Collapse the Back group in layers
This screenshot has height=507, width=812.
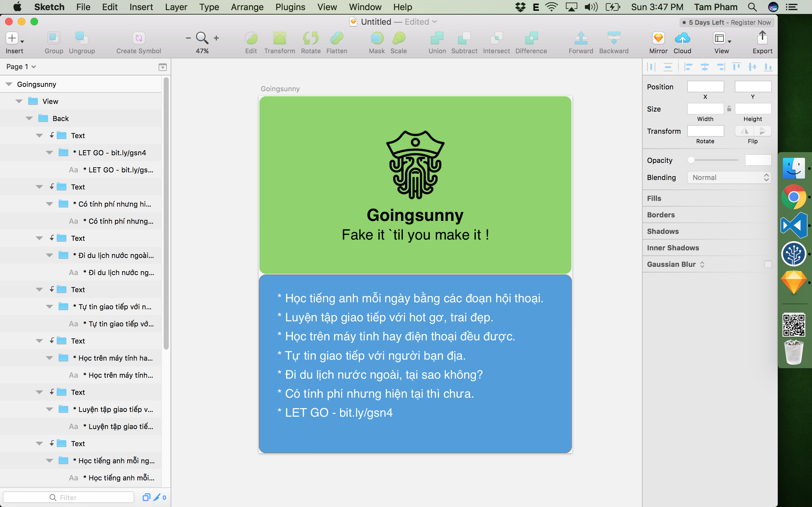[29, 119]
